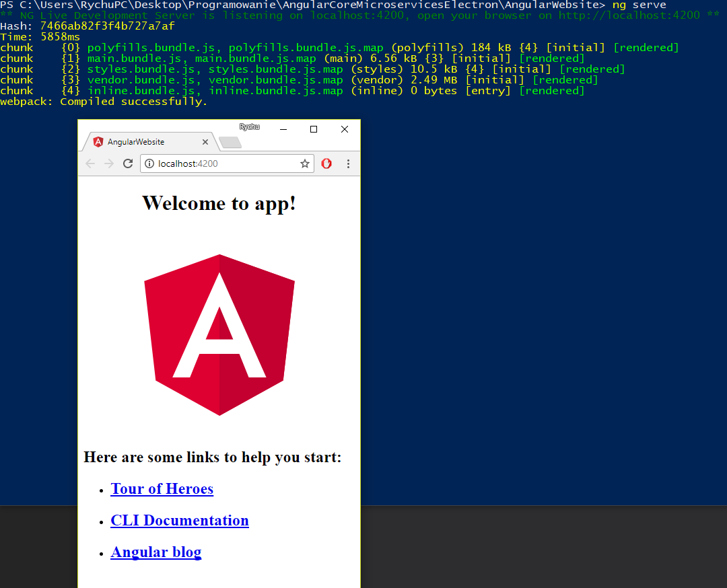727x588 pixels.
Task: Click the Rychu profile button in title bar
Action: 249,126
